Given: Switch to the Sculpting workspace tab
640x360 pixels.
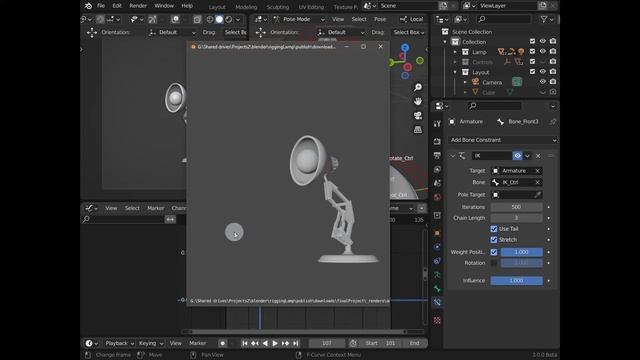Looking at the screenshot, I should click(x=278, y=7).
